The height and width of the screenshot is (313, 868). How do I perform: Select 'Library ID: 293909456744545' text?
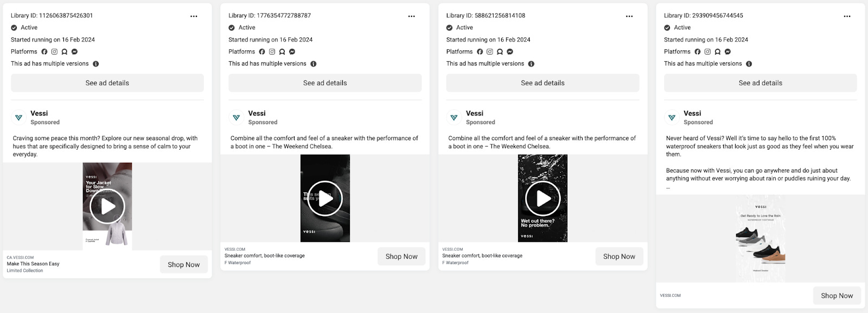pos(704,16)
